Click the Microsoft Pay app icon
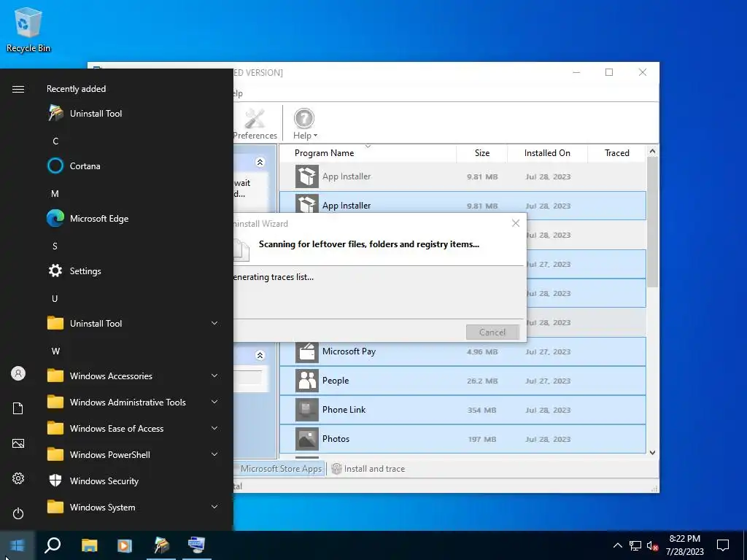 pyautogui.click(x=307, y=352)
